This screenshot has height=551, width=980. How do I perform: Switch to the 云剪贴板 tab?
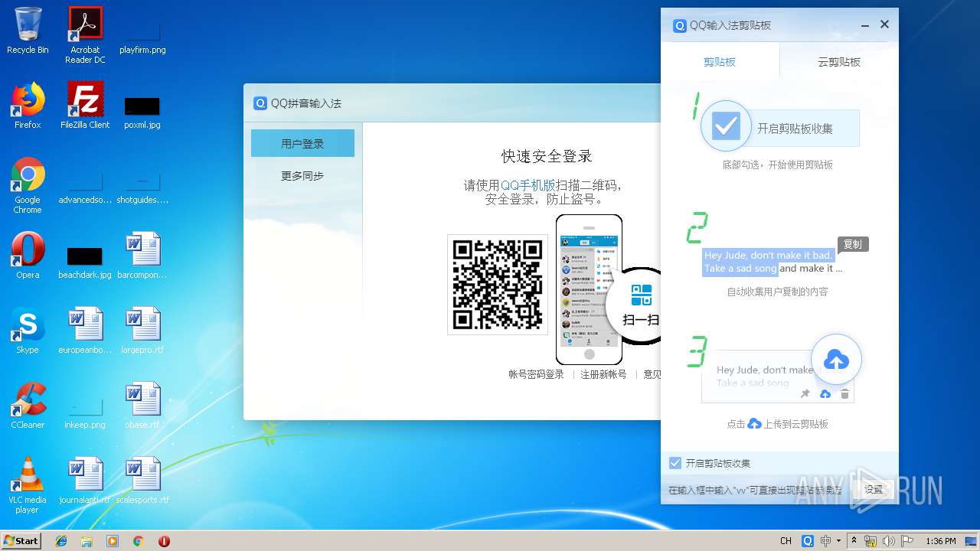click(x=839, y=62)
